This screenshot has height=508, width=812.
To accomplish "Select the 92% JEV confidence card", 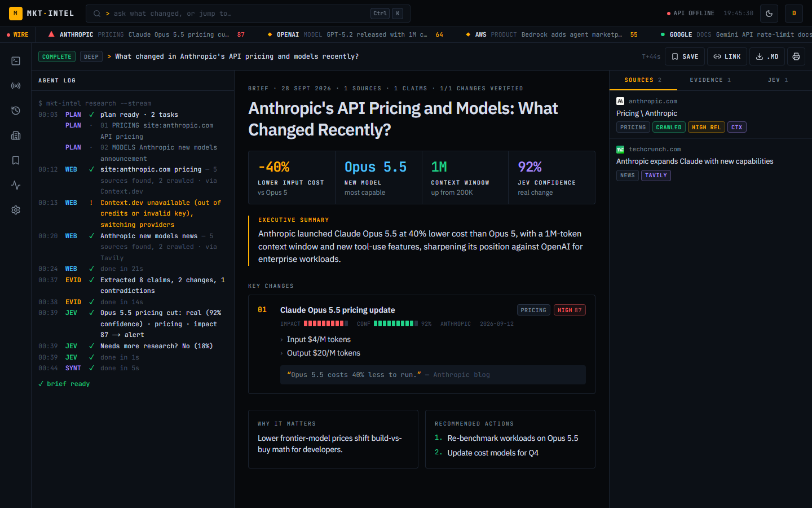I will pyautogui.click(x=551, y=177).
